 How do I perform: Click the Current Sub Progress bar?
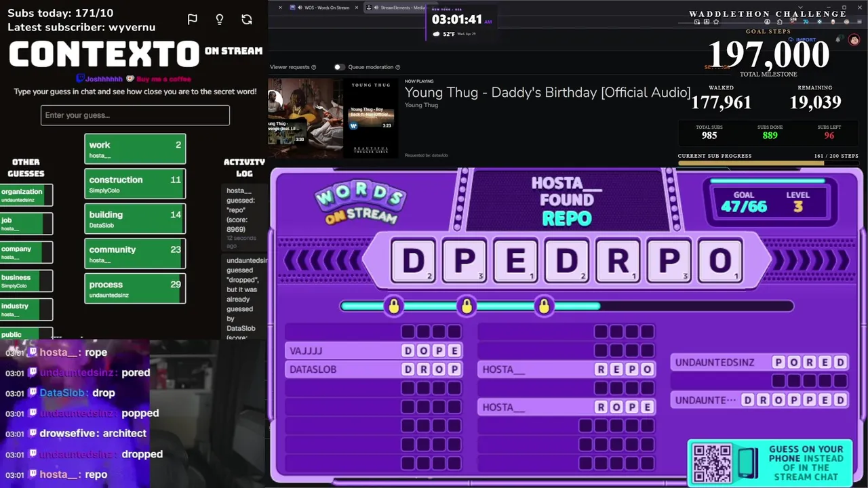click(768, 163)
